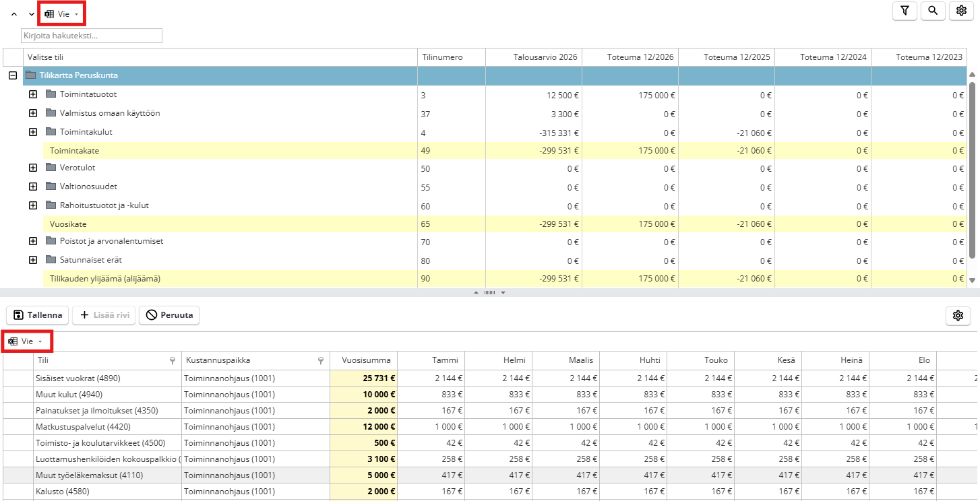Click filter pin icon in Kustannuspaikka column
Screen dimensions: 980x501
pos(321,361)
